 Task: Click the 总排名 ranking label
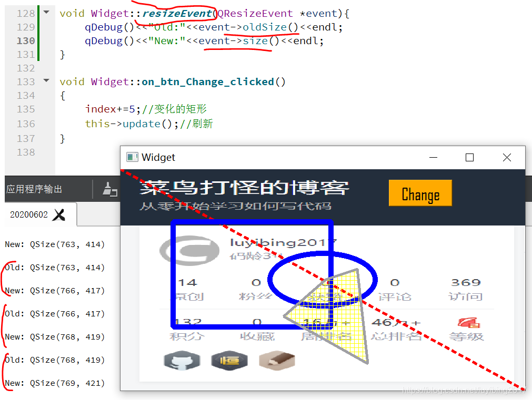(x=396, y=336)
